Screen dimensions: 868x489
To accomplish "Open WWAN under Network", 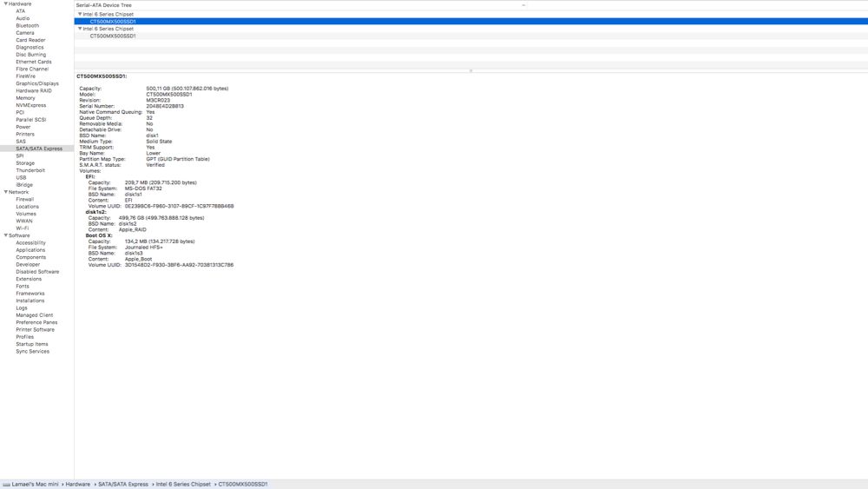I will tap(24, 221).
